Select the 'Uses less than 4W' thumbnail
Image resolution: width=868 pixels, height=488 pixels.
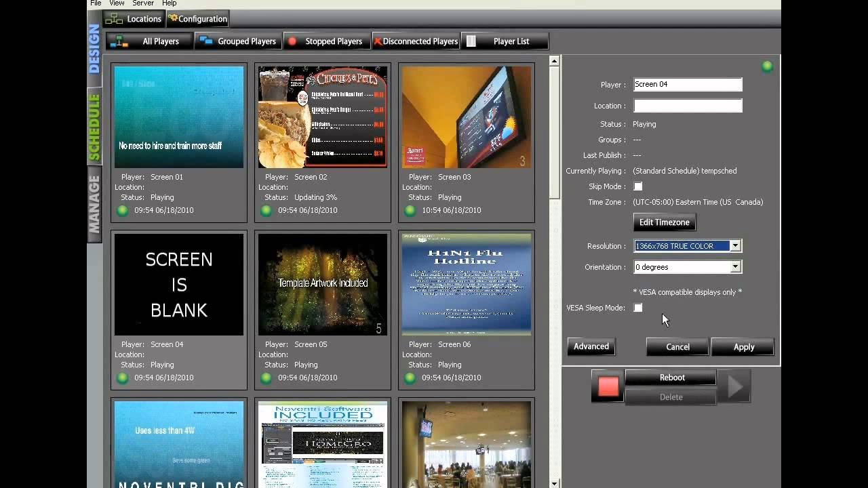click(x=179, y=445)
